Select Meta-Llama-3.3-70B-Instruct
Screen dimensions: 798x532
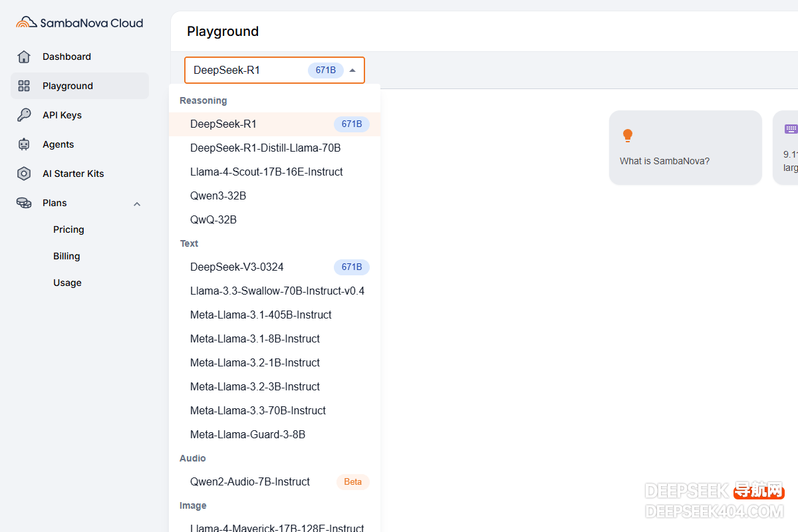(x=275, y=410)
